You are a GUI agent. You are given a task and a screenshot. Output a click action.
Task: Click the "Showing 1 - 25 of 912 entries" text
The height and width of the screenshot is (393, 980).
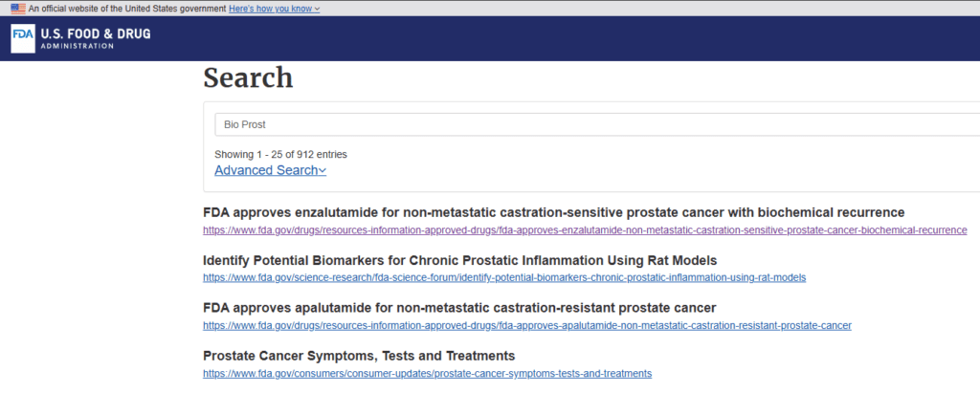tap(280, 154)
